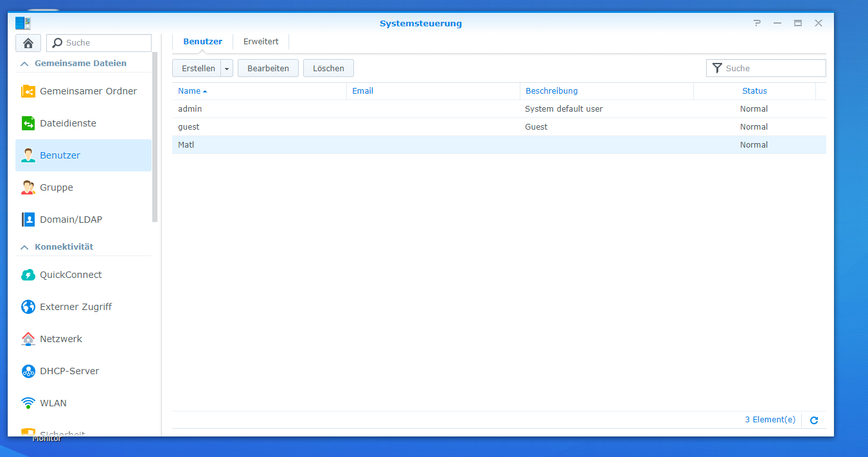
Task: Open Dateidienste in sidebar
Action: click(x=84, y=123)
